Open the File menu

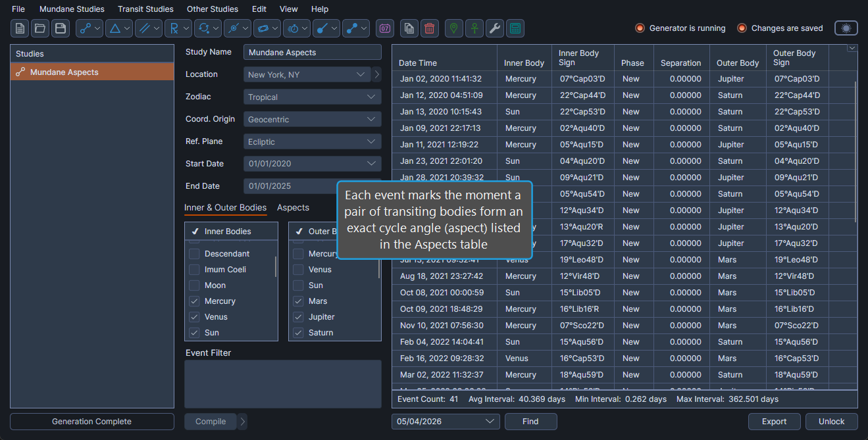(x=18, y=9)
